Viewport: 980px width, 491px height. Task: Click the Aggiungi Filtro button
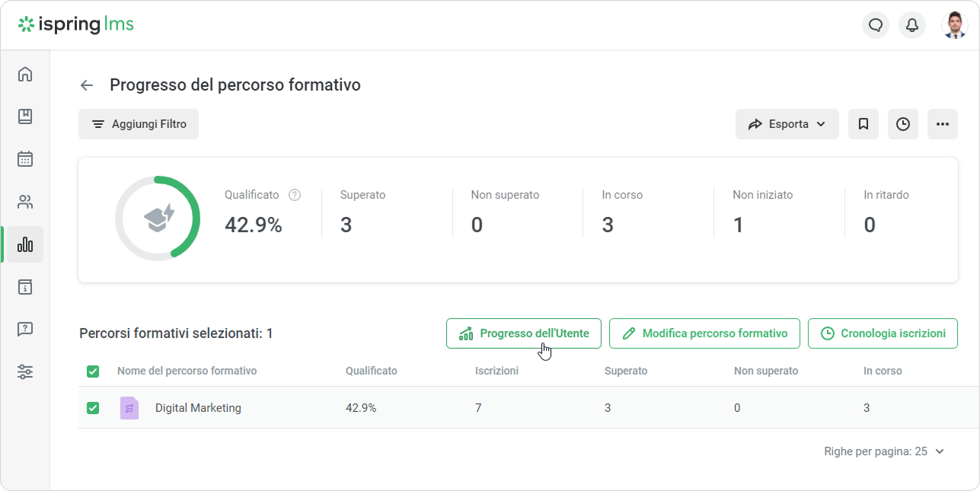(139, 124)
